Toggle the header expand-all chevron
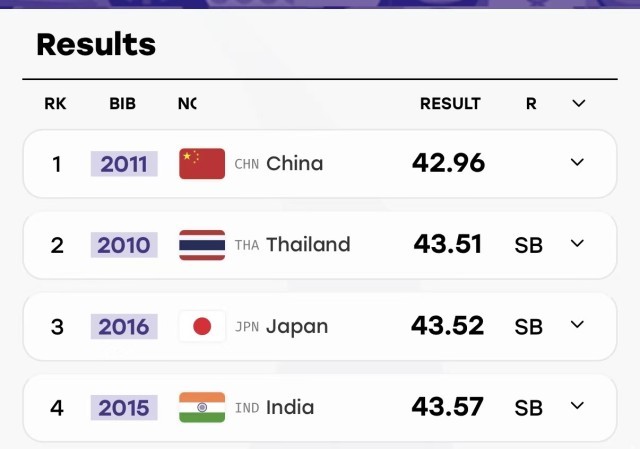This screenshot has width=640, height=449. coord(579,103)
